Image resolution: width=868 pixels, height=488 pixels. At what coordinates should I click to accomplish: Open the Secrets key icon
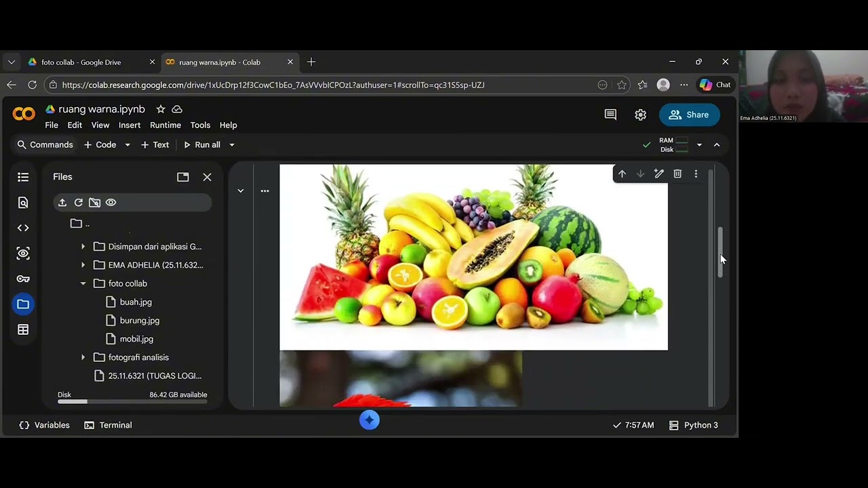click(x=23, y=279)
